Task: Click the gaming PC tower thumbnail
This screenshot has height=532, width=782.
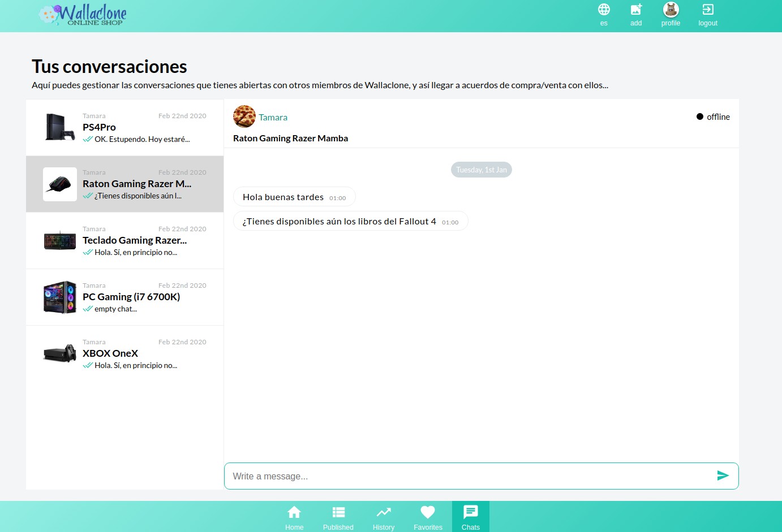Action: coord(60,297)
